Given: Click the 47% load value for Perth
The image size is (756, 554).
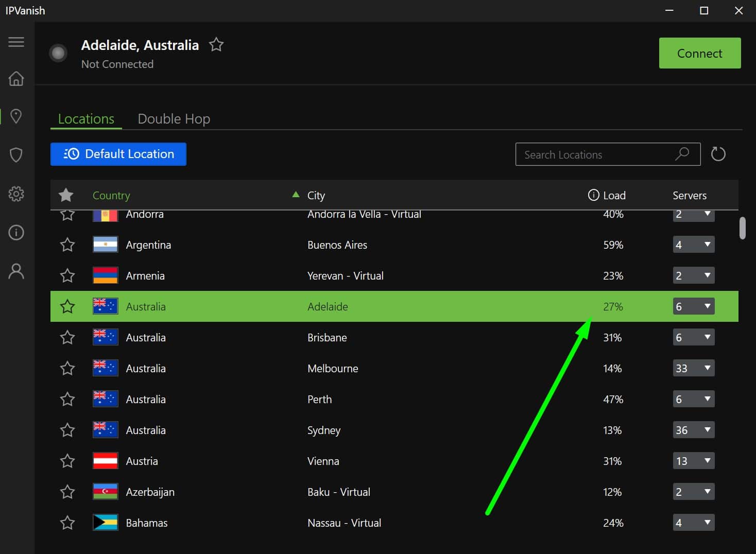Looking at the screenshot, I should [x=613, y=399].
